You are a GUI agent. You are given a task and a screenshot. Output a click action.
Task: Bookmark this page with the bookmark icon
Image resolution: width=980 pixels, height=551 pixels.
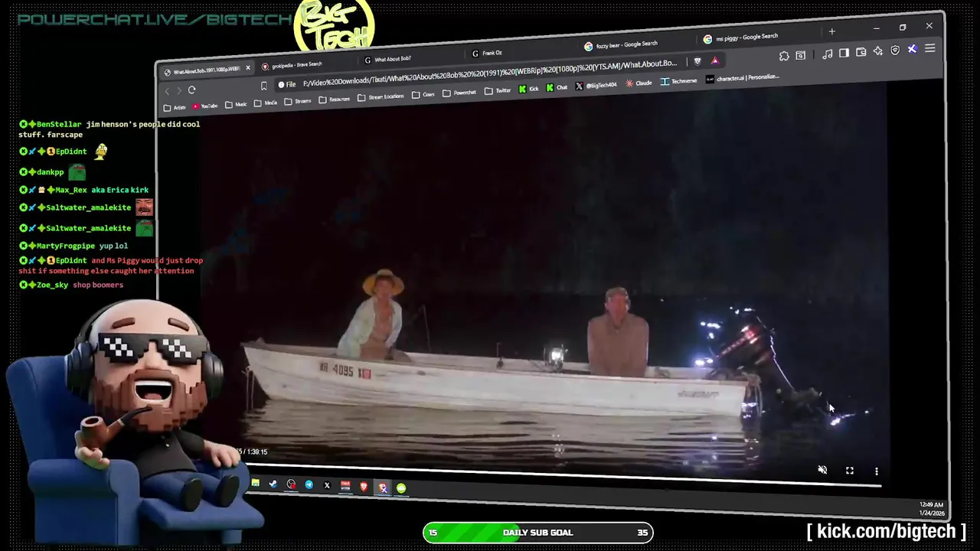click(x=264, y=86)
